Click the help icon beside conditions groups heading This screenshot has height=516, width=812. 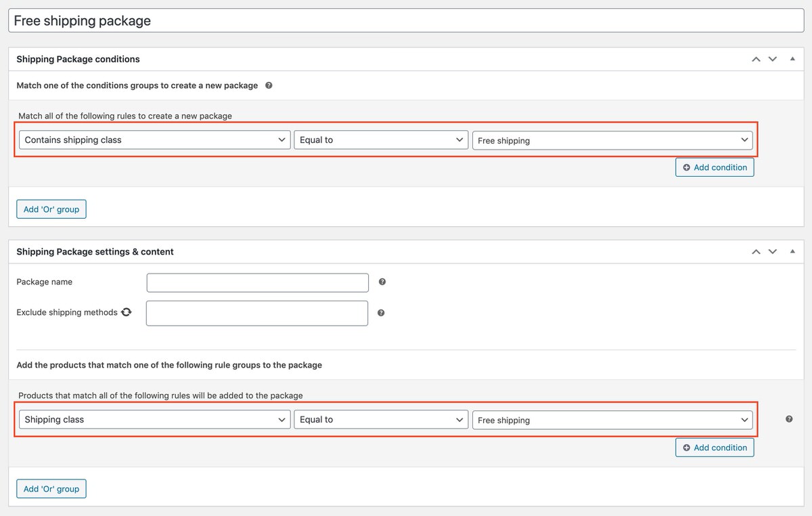point(269,85)
